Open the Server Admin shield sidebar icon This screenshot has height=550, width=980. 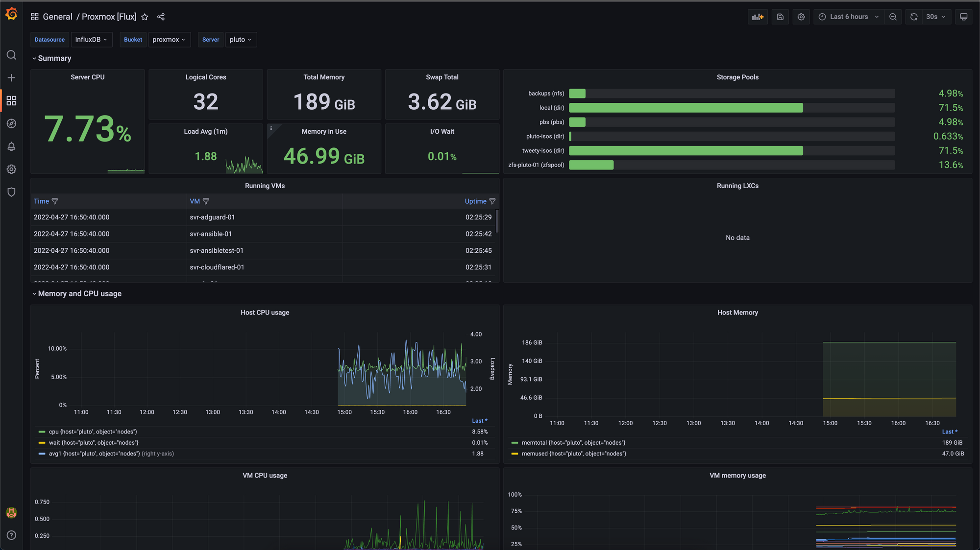pos(11,192)
